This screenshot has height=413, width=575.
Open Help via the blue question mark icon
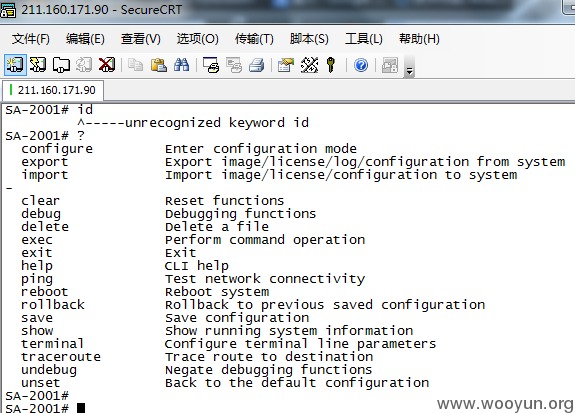(x=361, y=65)
